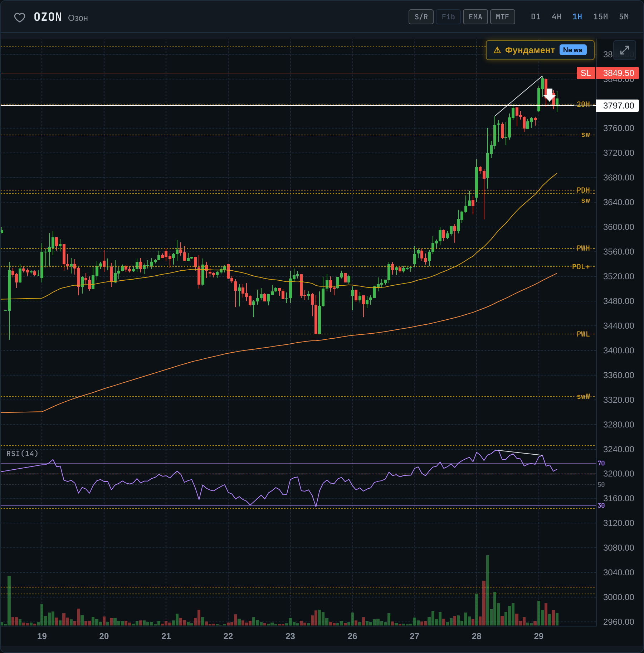Image resolution: width=644 pixels, height=653 pixels.
Task: Toggle S/R levels overlay
Action: (x=421, y=17)
